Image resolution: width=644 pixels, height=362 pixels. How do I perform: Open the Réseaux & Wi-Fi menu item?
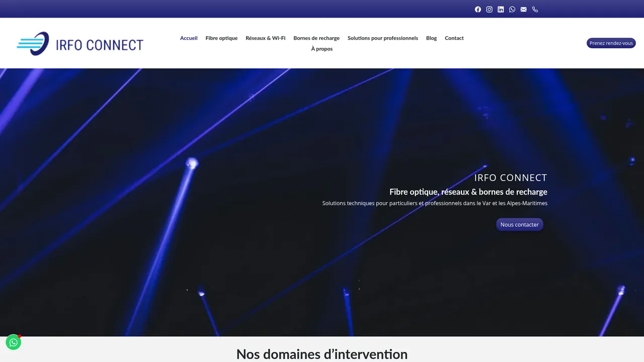[x=266, y=38]
